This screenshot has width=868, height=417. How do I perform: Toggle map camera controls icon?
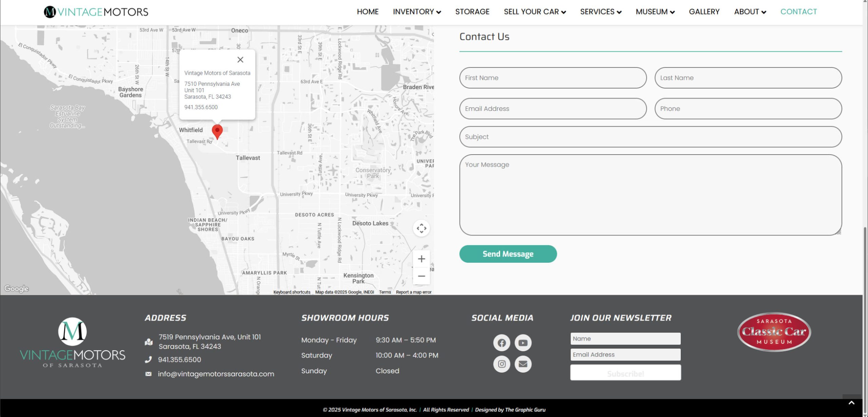tap(421, 228)
